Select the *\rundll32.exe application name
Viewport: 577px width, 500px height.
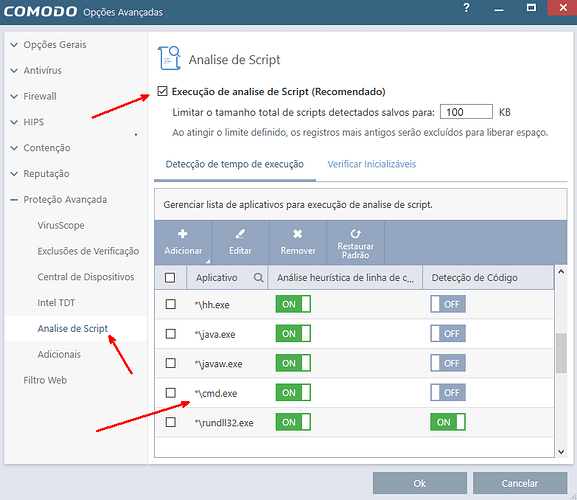tap(224, 423)
